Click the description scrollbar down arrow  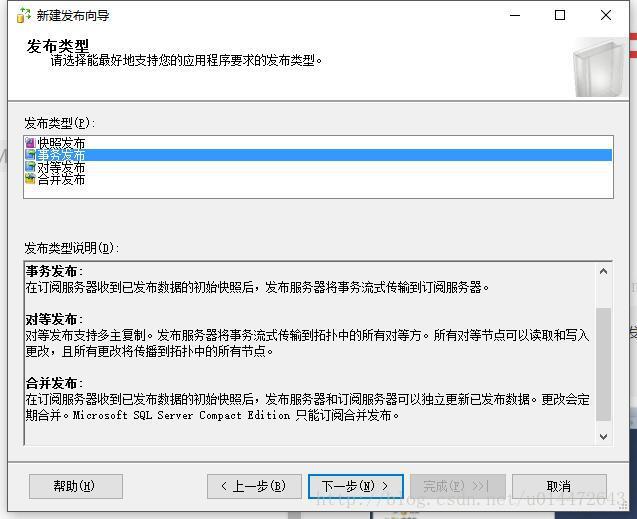(603, 437)
